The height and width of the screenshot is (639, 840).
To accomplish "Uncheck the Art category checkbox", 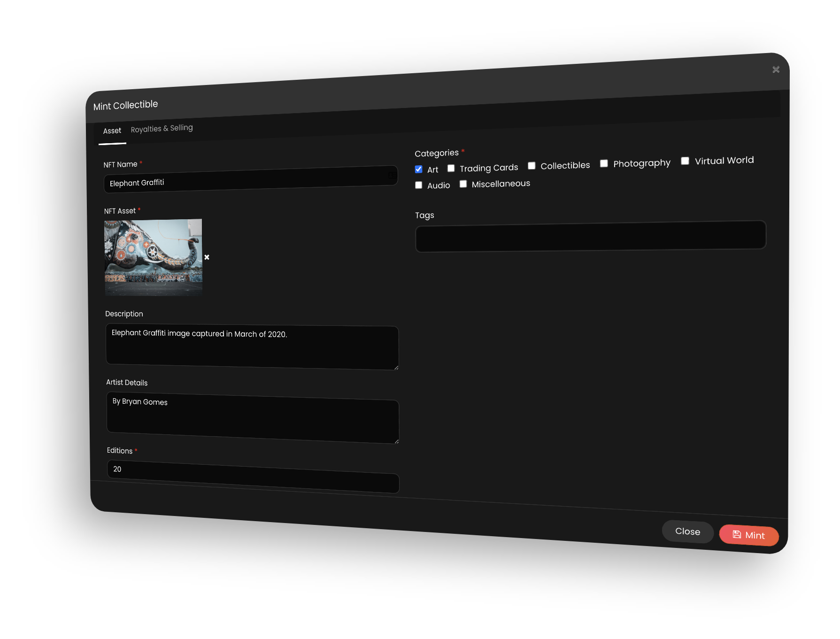I will [x=418, y=169].
